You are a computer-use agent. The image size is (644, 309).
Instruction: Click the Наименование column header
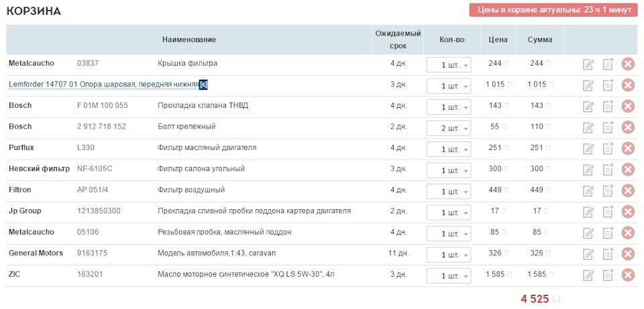tap(189, 40)
